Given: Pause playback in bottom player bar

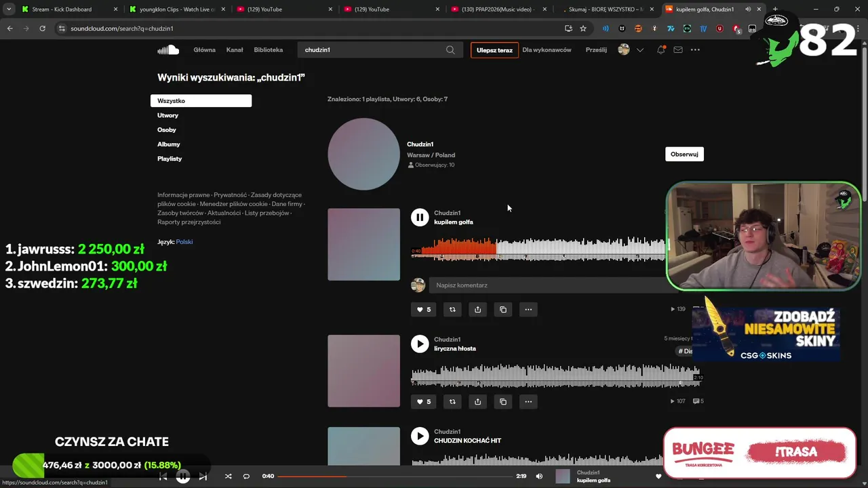Looking at the screenshot, I should point(183,476).
